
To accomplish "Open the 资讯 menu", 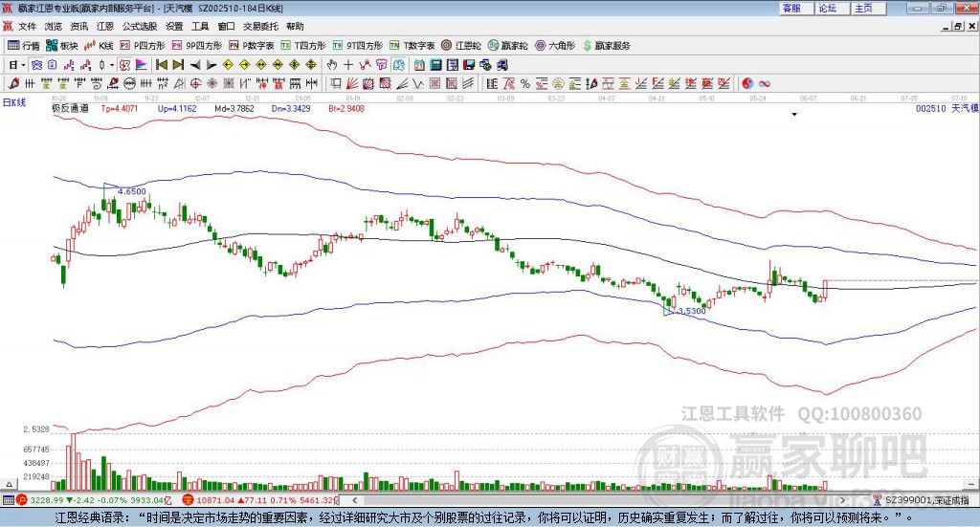I will coord(78,26).
